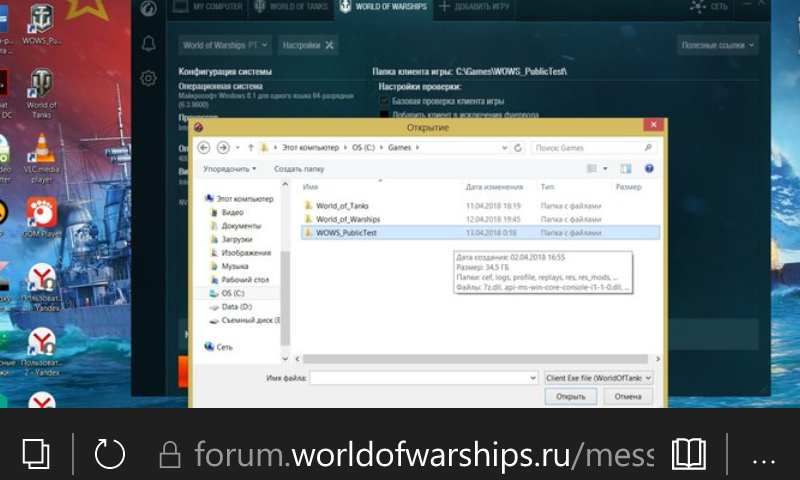This screenshot has height=480, width=800.
Task: Toggle 'Добавить клиент в исключения' checkbox
Action: 384,115
